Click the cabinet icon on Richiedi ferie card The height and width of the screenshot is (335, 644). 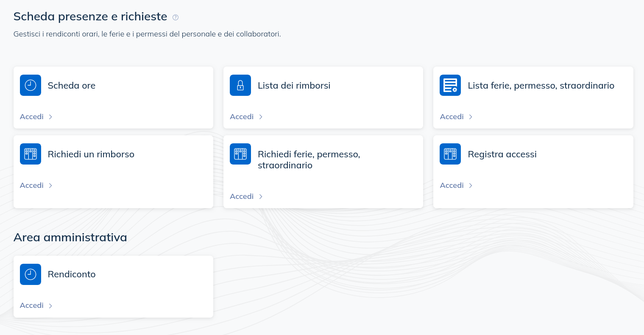point(240,154)
